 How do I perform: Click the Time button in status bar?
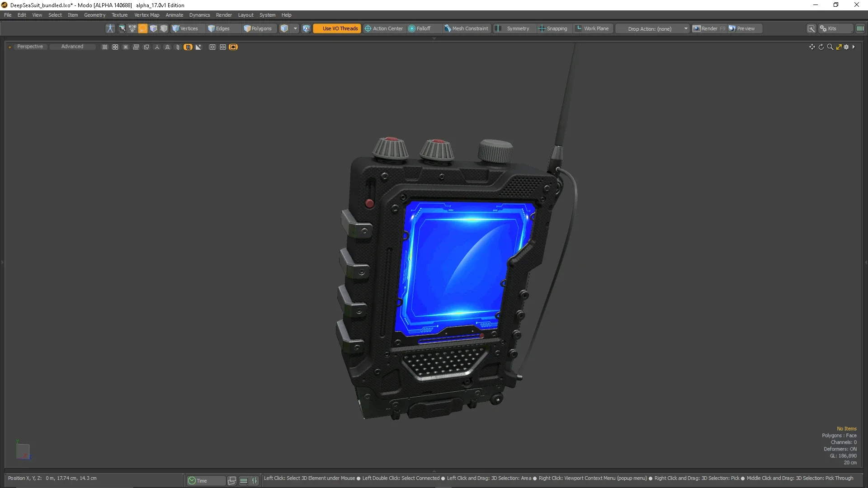(x=206, y=481)
